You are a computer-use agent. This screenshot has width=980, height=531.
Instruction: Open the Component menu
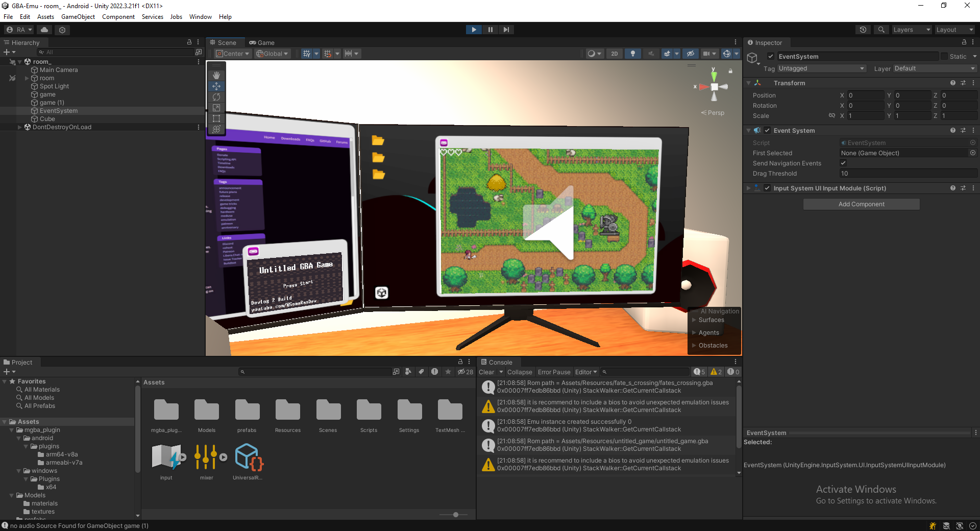click(x=118, y=17)
